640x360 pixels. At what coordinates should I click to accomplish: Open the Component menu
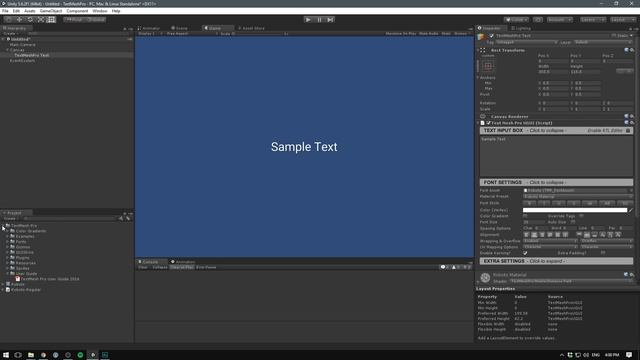tap(77, 11)
